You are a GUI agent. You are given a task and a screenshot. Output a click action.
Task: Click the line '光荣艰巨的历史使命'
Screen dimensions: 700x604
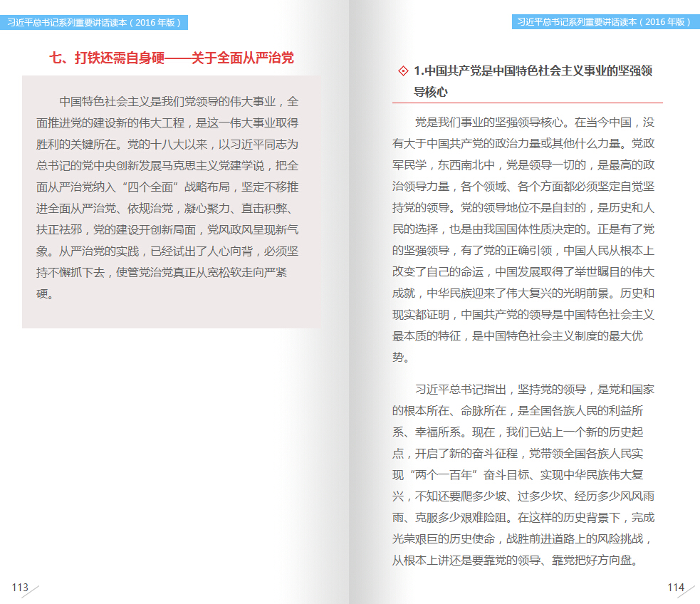(444, 538)
